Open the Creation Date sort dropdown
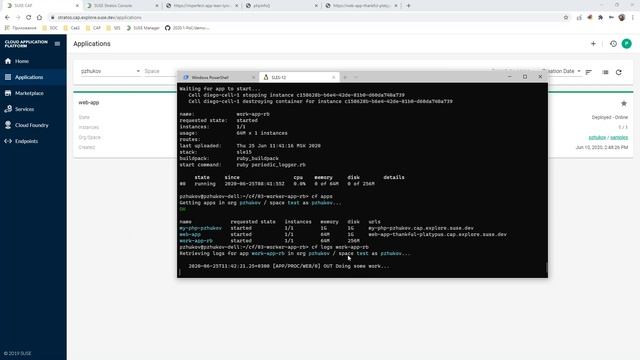Screen dimensions: 640x360 click(564, 71)
